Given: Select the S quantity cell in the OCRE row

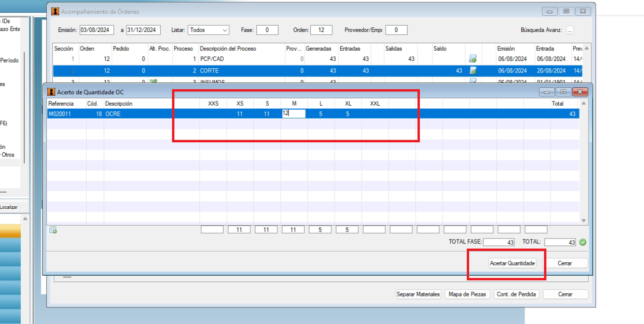Looking at the screenshot, I should point(267,114).
